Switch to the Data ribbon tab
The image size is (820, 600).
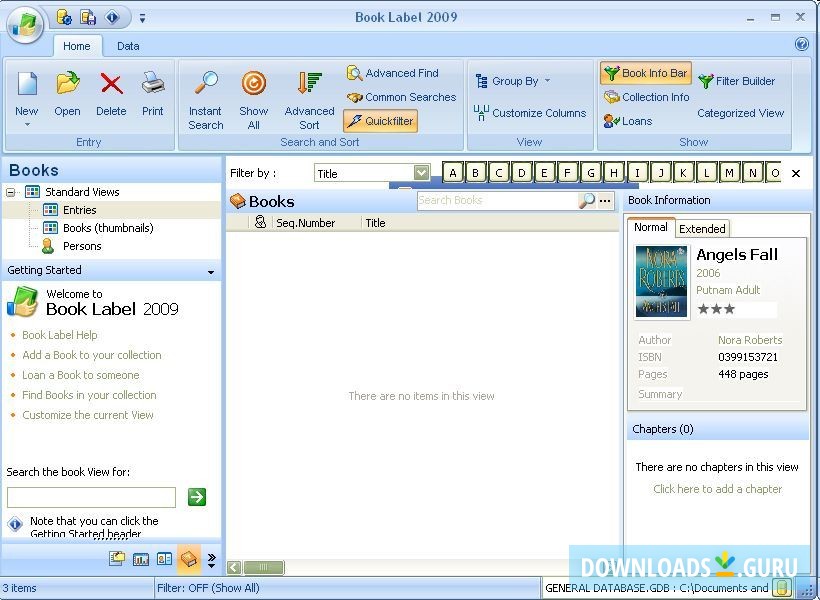point(128,46)
